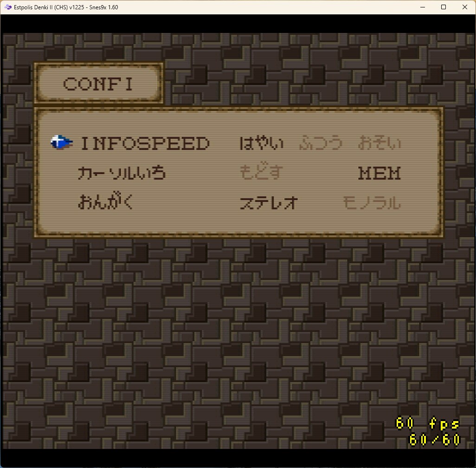476x468 pixels.
Task: Set sound to ステレオ
Action: [x=269, y=203]
